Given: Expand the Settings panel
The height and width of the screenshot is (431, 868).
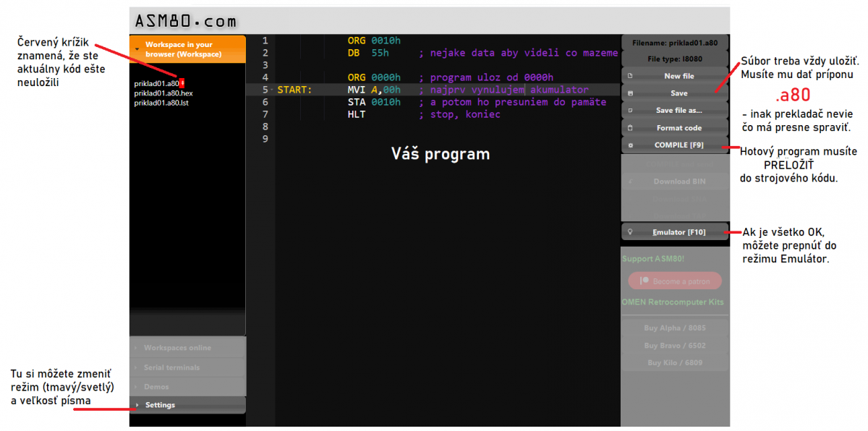Looking at the screenshot, I should pos(160,405).
